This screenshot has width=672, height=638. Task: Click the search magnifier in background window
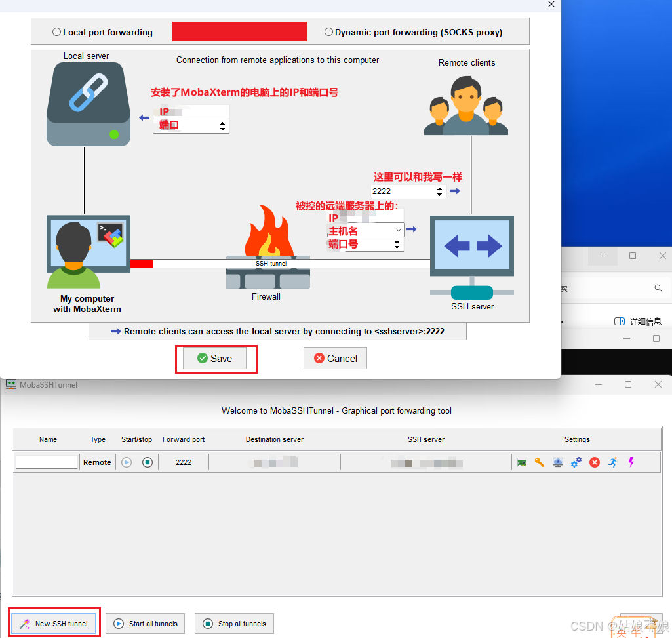(x=658, y=288)
